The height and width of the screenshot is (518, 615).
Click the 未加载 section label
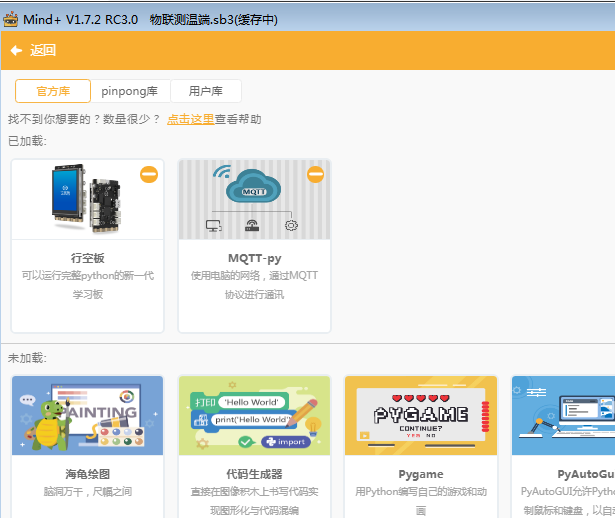click(x=27, y=358)
